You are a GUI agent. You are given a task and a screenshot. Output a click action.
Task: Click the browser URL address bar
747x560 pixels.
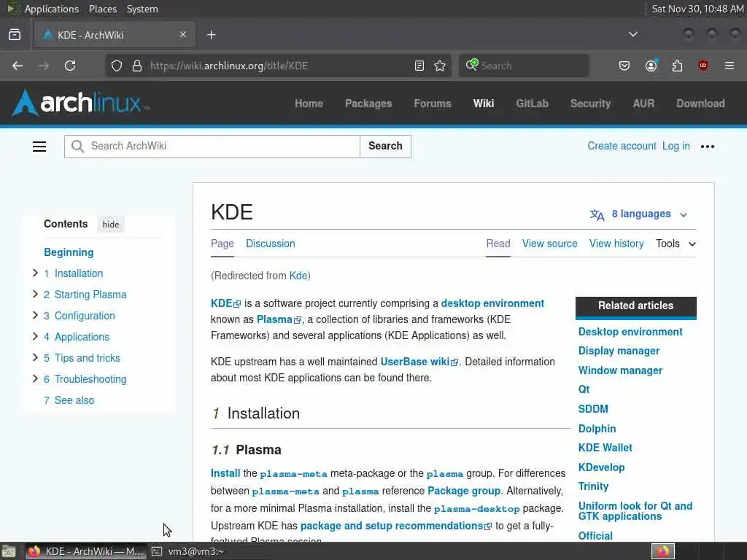[276, 66]
